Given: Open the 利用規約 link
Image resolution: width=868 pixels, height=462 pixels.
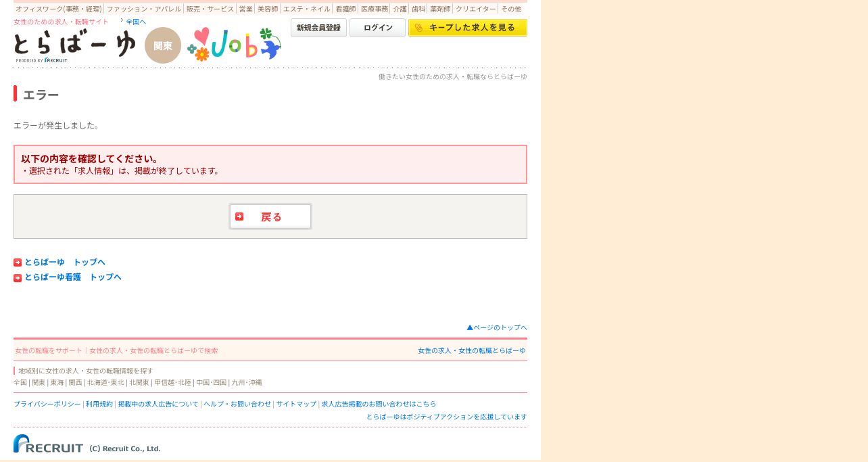Looking at the screenshot, I should point(99,404).
